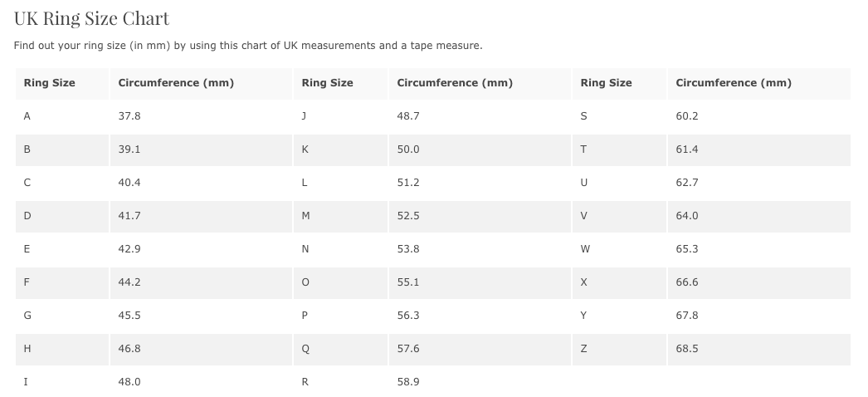Click the 64.0 circumference value
Image resolution: width=868 pixels, height=397 pixels.
pyautogui.click(x=687, y=216)
